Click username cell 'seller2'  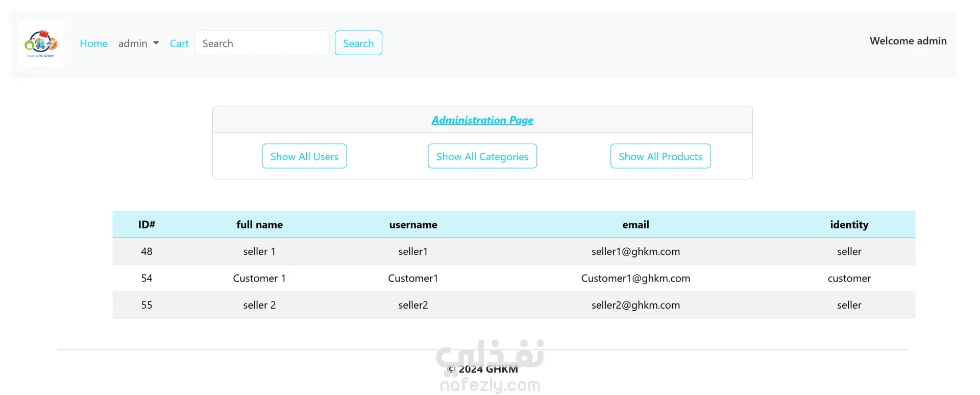[x=413, y=305]
